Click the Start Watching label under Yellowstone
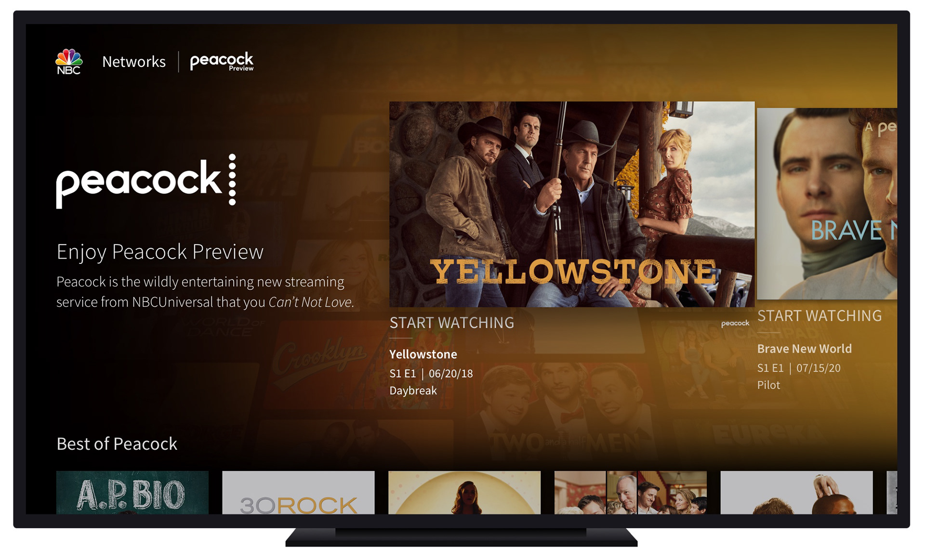 tap(451, 323)
